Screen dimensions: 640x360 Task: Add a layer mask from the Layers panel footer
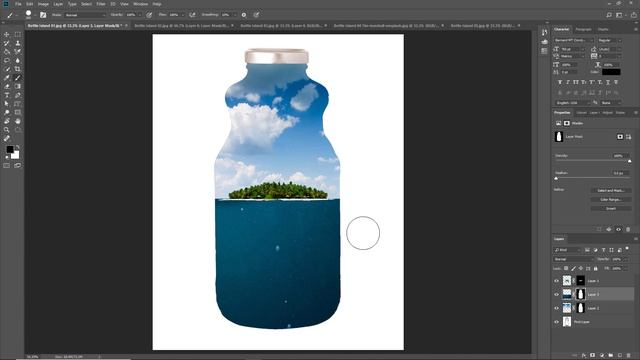(593, 356)
